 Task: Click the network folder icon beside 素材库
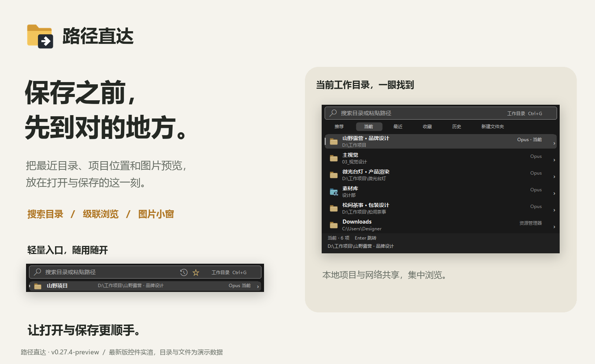[334, 192]
